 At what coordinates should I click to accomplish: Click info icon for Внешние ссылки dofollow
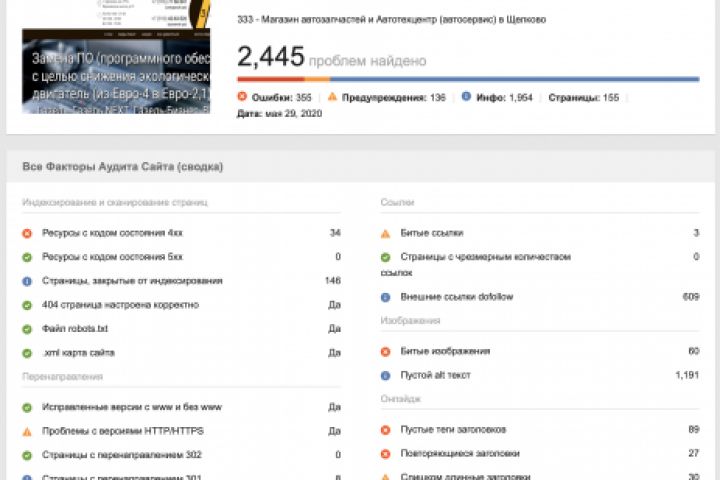pyautogui.click(x=385, y=297)
